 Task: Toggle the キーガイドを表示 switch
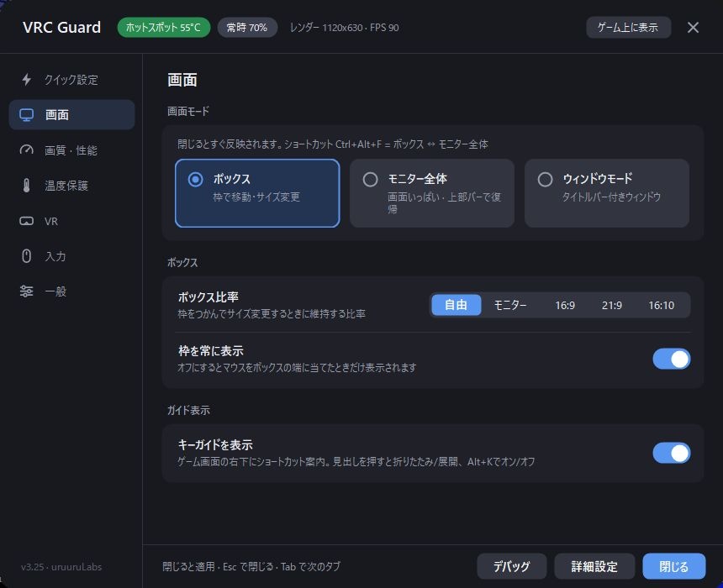(x=672, y=453)
